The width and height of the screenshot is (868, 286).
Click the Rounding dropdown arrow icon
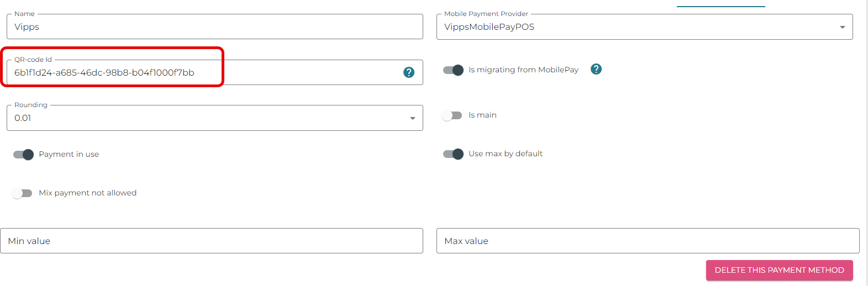tap(412, 118)
